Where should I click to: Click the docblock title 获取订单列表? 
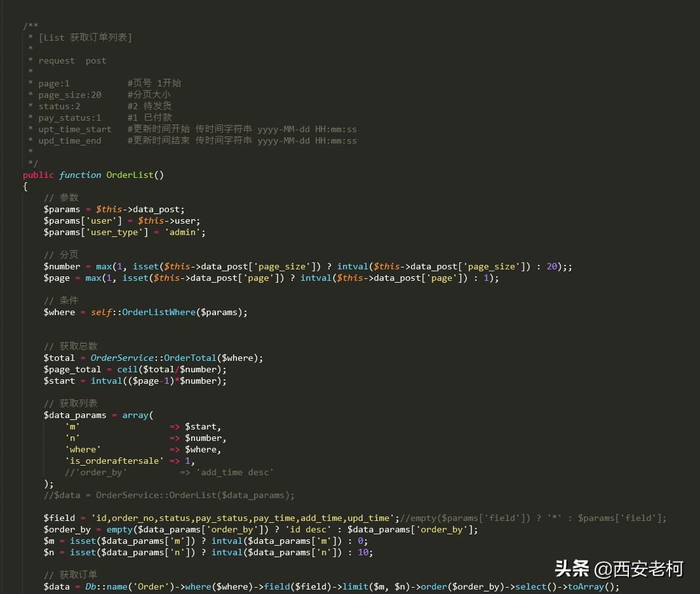pos(99,37)
